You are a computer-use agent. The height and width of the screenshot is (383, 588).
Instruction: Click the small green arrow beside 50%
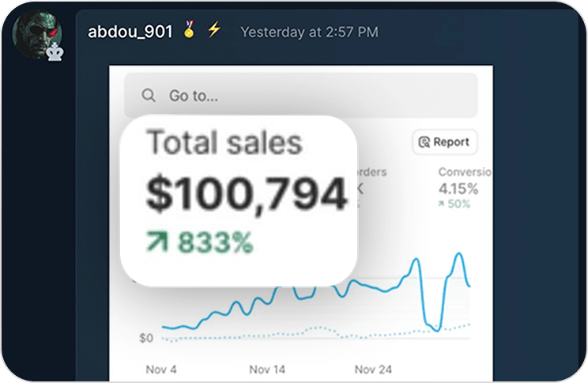coord(442,204)
